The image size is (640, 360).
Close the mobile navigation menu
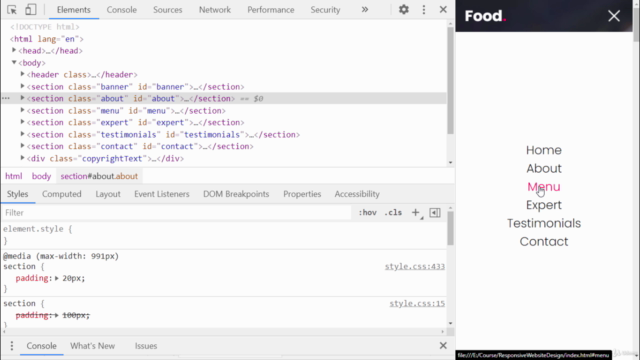[614, 16]
